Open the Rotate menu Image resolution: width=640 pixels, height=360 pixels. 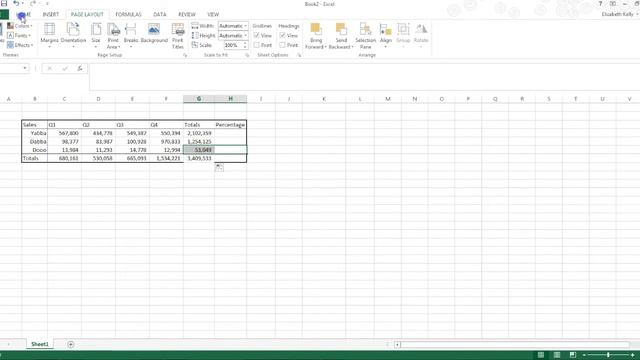click(421, 35)
